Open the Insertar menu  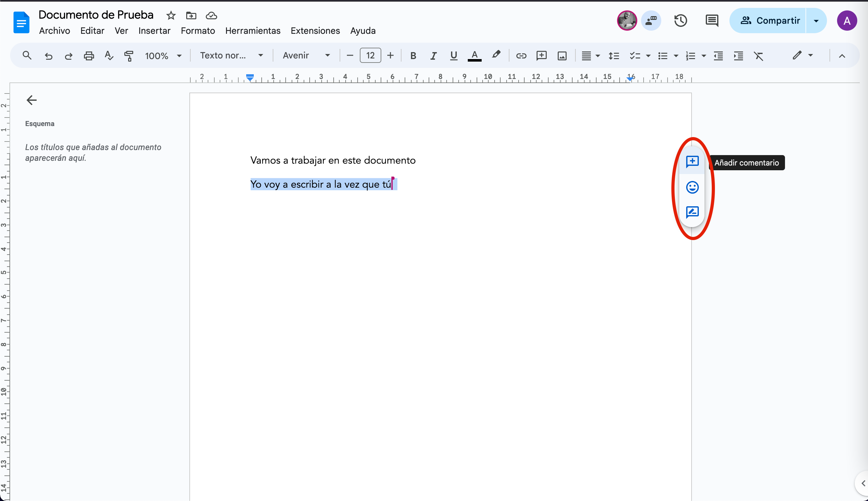(x=154, y=31)
